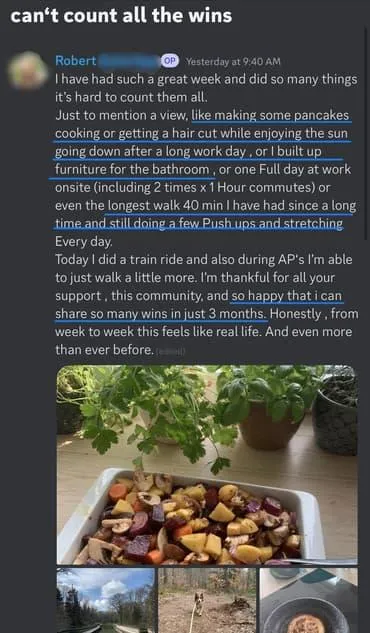Image resolution: width=370 pixels, height=633 pixels.
Task: Open the roasted vegetables dish photo
Action: pos(207,465)
